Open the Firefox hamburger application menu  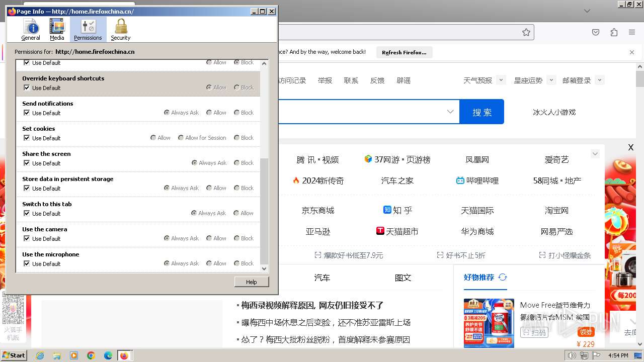[x=632, y=32]
